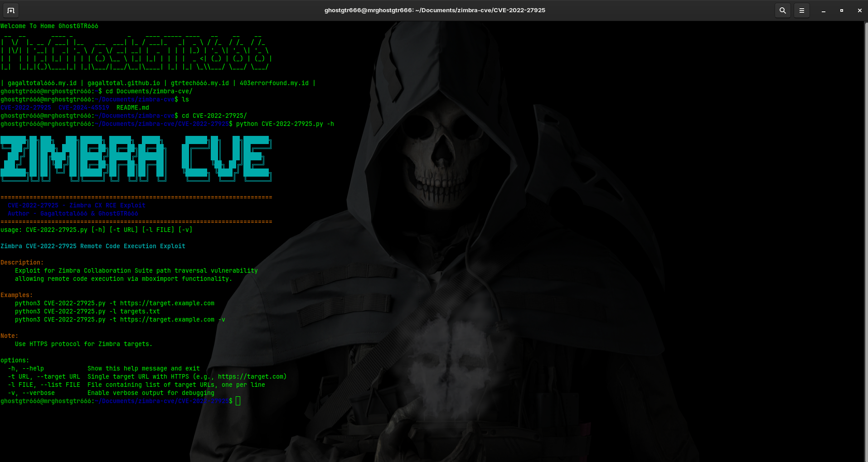Screen dimensions: 868x462
Task: Open a new terminal tab
Action: 11,10
